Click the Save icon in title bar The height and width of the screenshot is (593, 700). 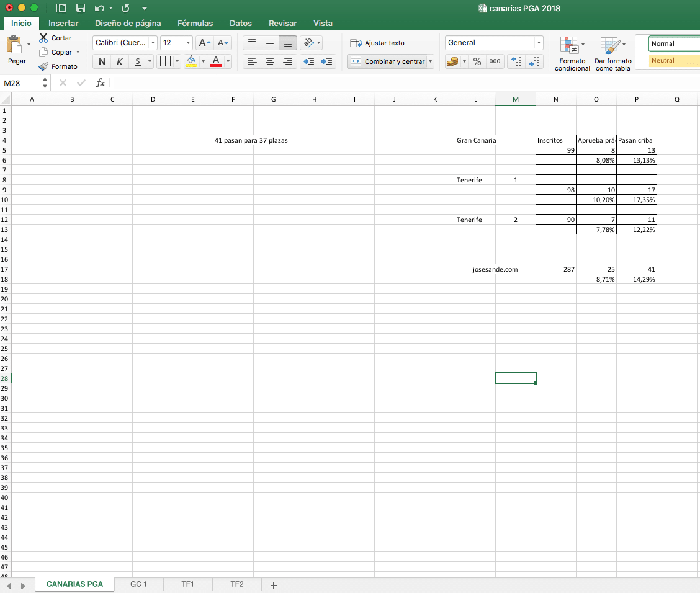(80, 8)
